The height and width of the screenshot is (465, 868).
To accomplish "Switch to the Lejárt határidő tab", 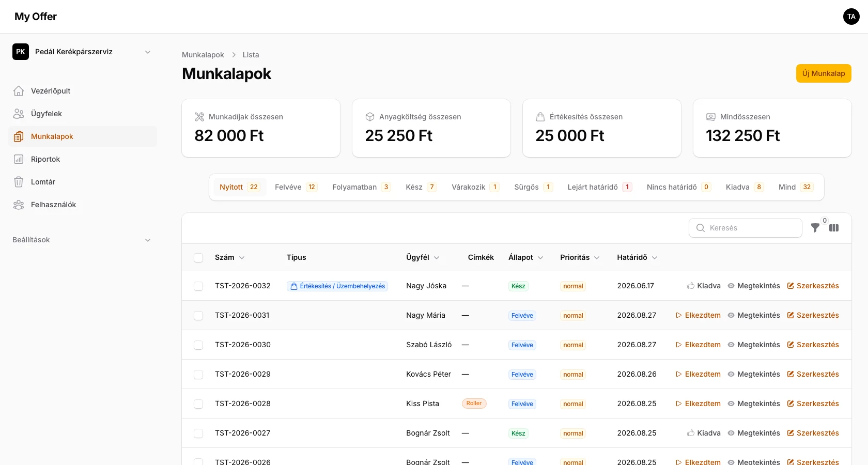I will [599, 187].
